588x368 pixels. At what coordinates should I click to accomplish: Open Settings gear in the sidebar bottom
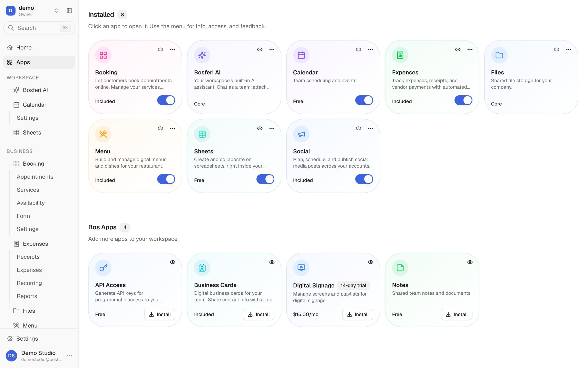click(x=39, y=339)
